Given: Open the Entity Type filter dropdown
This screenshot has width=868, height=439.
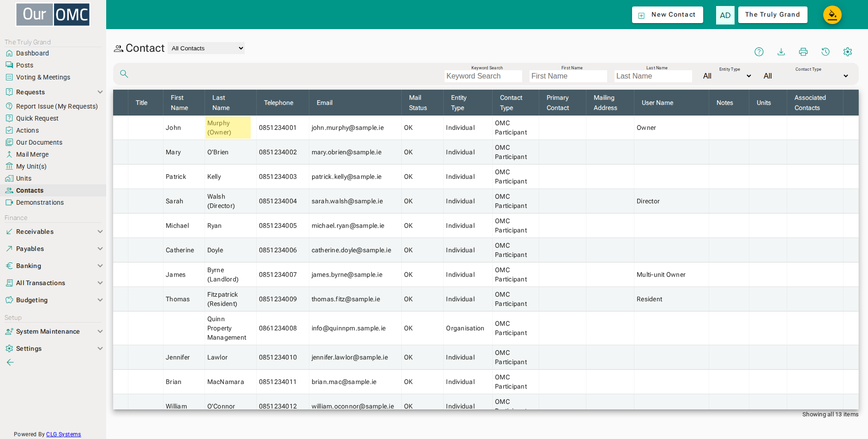Looking at the screenshot, I should coord(727,76).
